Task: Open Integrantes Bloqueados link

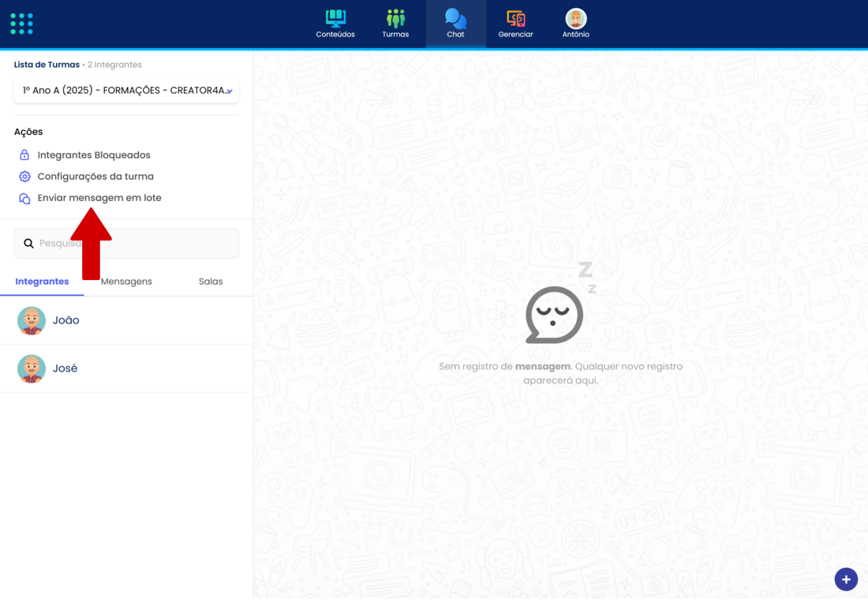Action: (94, 155)
